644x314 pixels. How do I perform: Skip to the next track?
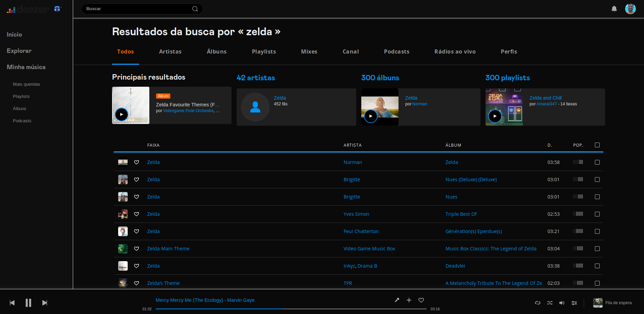[x=45, y=303]
